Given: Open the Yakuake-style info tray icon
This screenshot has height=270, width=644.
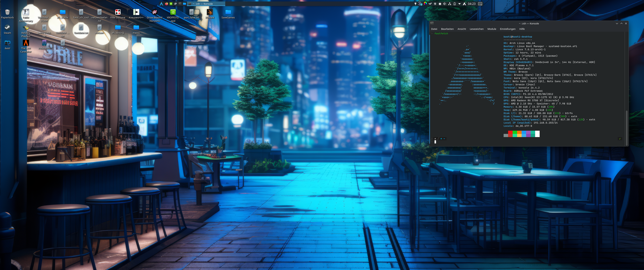Looking at the screenshot, I should coord(420,4).
